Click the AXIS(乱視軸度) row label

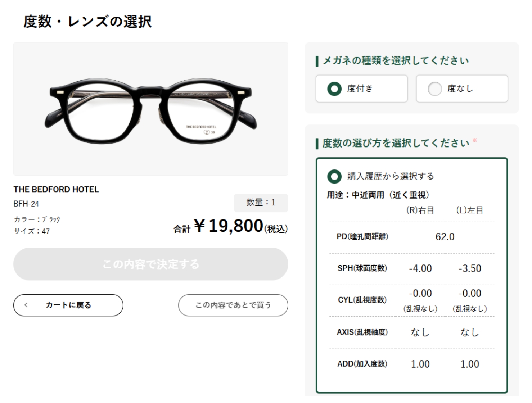click(362, 332)
